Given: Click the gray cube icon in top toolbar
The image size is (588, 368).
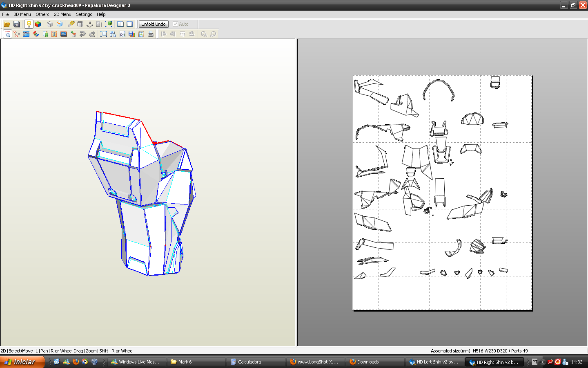Looking at the screenshot, I should (50, 24).
